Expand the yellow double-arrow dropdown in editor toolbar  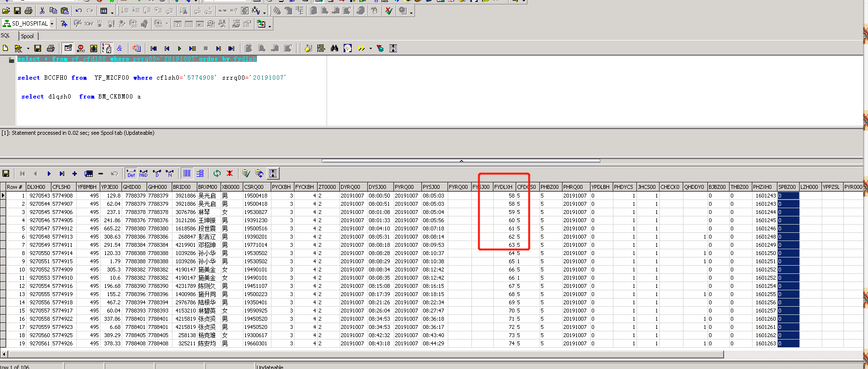coord(370,48)
